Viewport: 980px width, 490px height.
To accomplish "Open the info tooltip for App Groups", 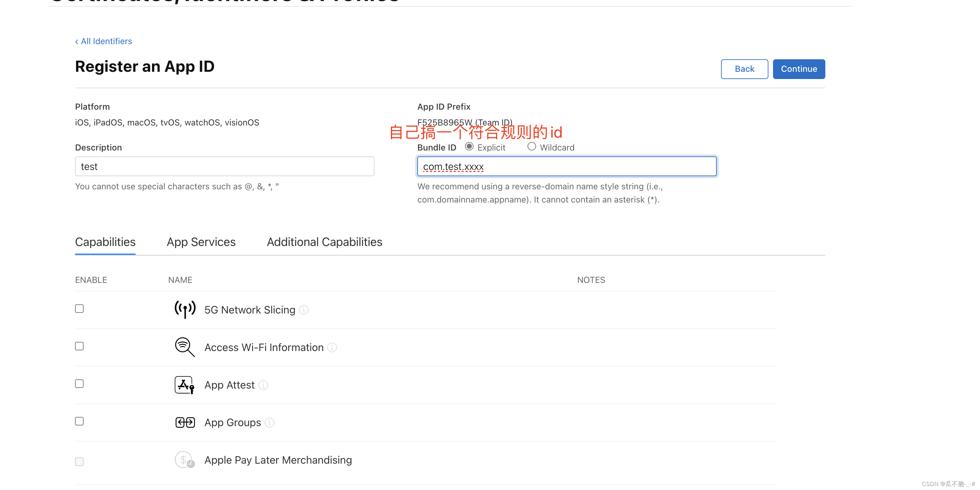I will 270,422.
